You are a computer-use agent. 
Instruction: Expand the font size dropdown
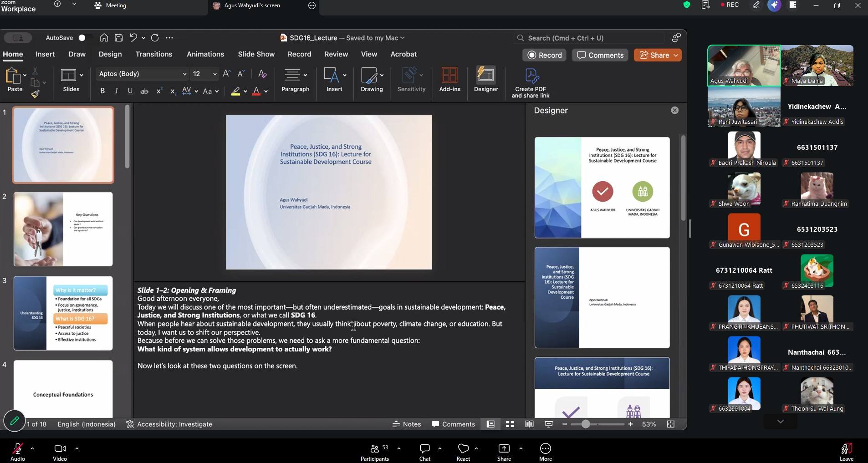click(214, 74)
